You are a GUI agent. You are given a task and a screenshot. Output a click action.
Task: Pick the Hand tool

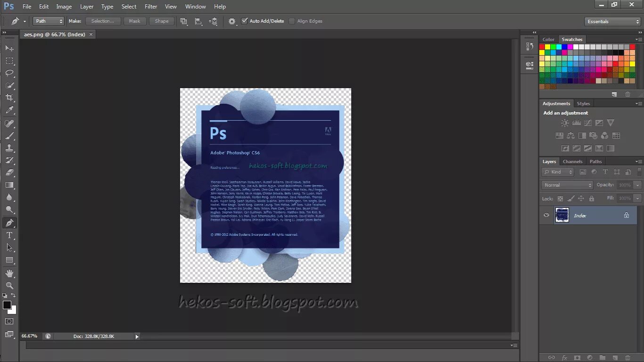click(x=9, y=272)
